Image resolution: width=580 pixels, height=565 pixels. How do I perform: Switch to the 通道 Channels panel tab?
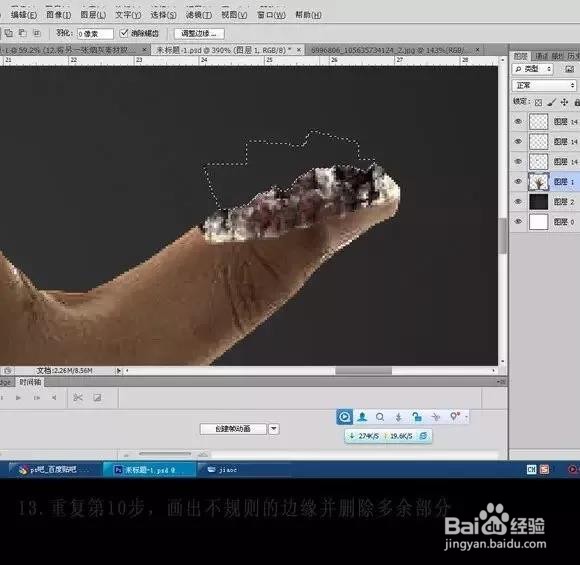point(541,56)
